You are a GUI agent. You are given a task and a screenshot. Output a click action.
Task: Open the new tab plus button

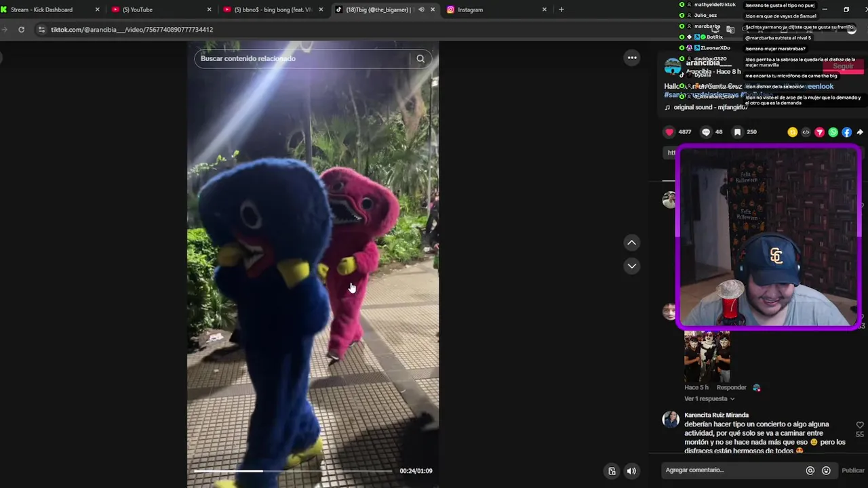(561, 9)
